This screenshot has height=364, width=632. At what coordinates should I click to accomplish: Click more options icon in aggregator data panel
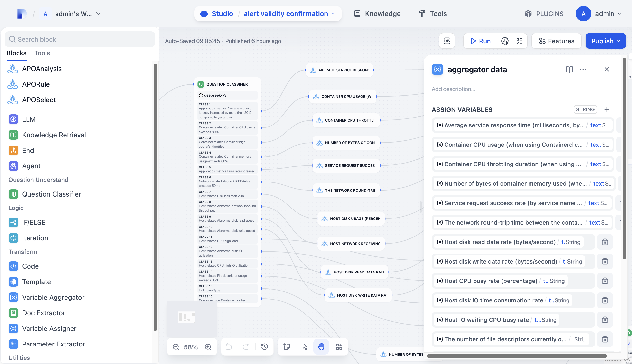point(583,69)
